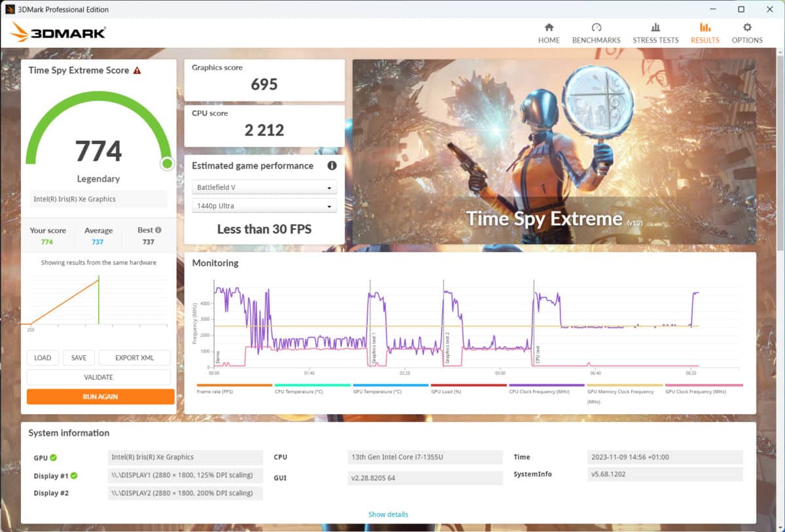Click the VALIDATE button
Screen dimensions: 785x532
pyautogui.click(x=99, y=377)
